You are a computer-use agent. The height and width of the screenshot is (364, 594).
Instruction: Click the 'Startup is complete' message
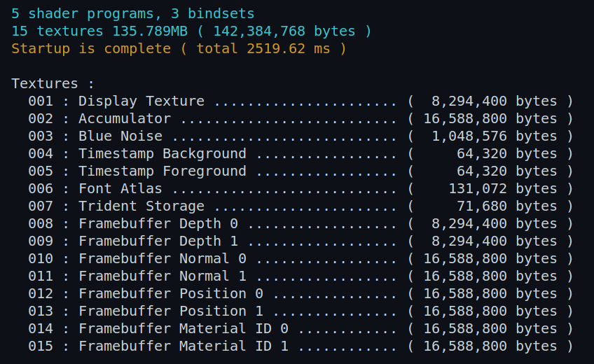tap(179, 49)
